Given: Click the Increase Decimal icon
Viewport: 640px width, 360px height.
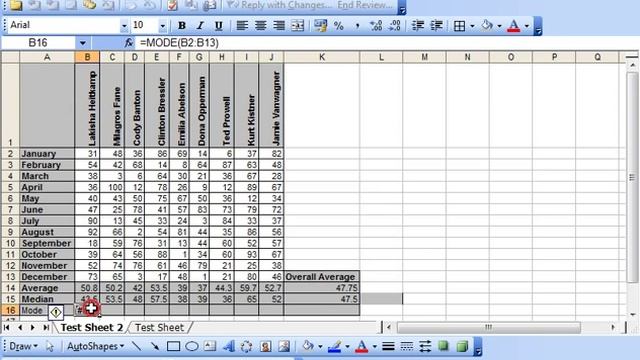Looking at the screenshot, I should pos(376,26).
